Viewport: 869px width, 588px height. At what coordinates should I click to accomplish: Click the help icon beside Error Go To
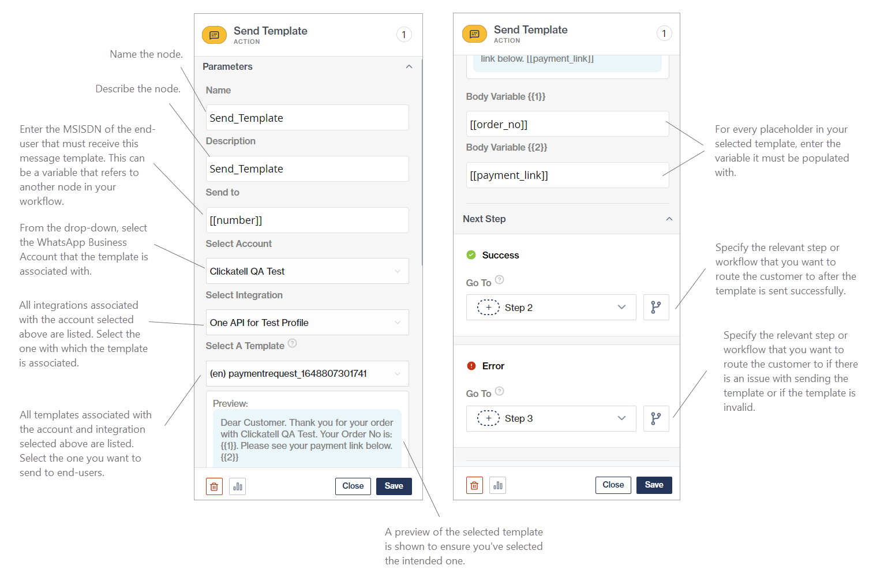point(500,391)
